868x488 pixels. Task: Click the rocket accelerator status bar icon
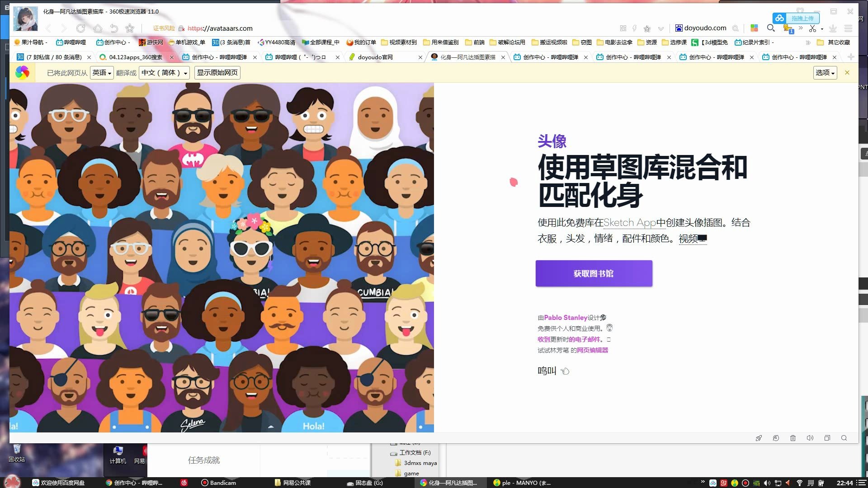(759, 438)
